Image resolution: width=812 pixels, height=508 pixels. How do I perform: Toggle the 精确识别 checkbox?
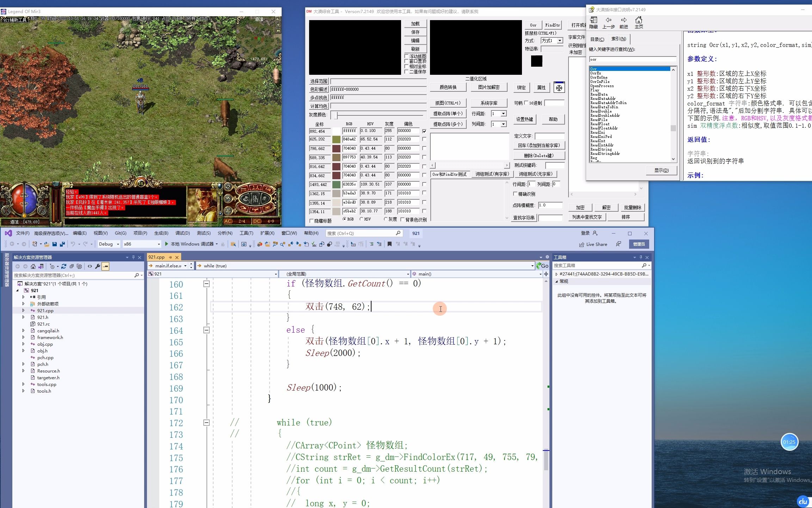pyautogui.click(x=515, y=194)
